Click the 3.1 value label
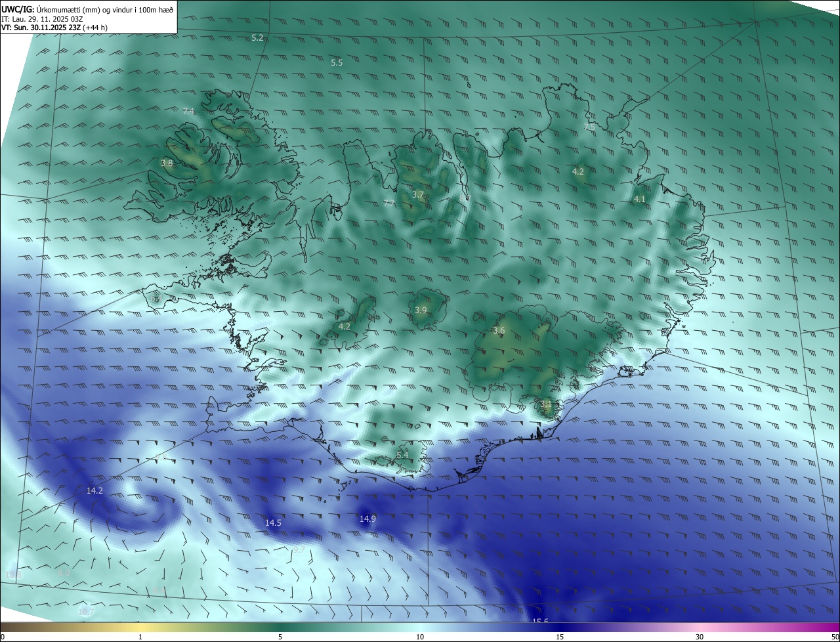Image resolution: width=840 pixels, height=642 pixels. [x=546, y=404]
